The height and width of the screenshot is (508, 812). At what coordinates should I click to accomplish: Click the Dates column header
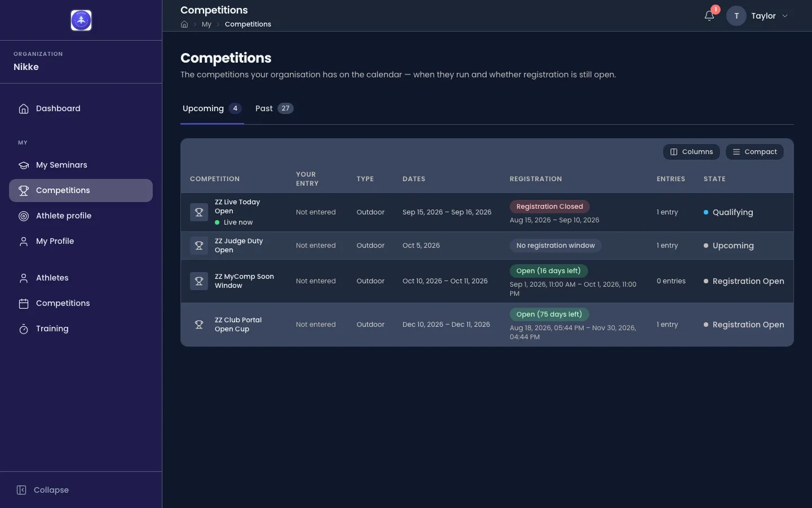coord(414,179)
